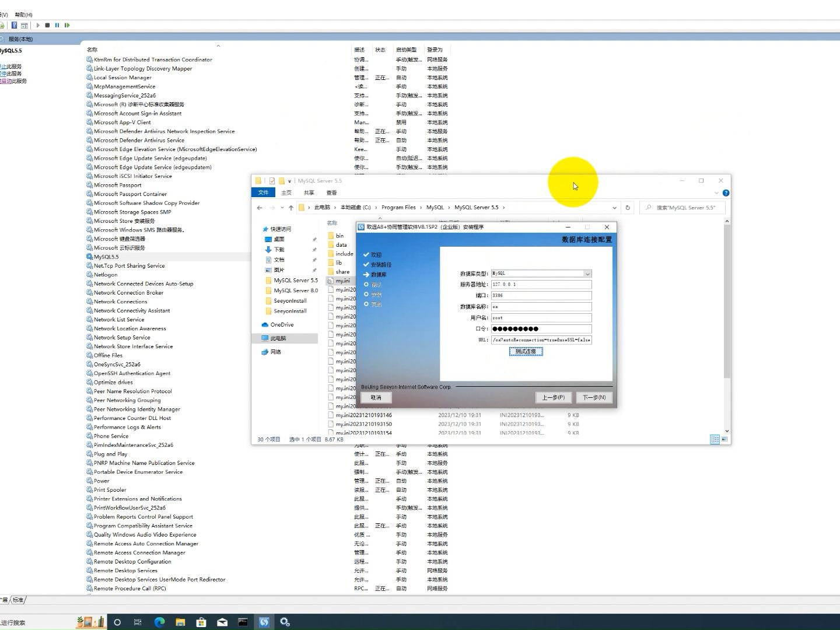
Task: Open File Explorer from the taskbar
Action: (x=180, y=622)
